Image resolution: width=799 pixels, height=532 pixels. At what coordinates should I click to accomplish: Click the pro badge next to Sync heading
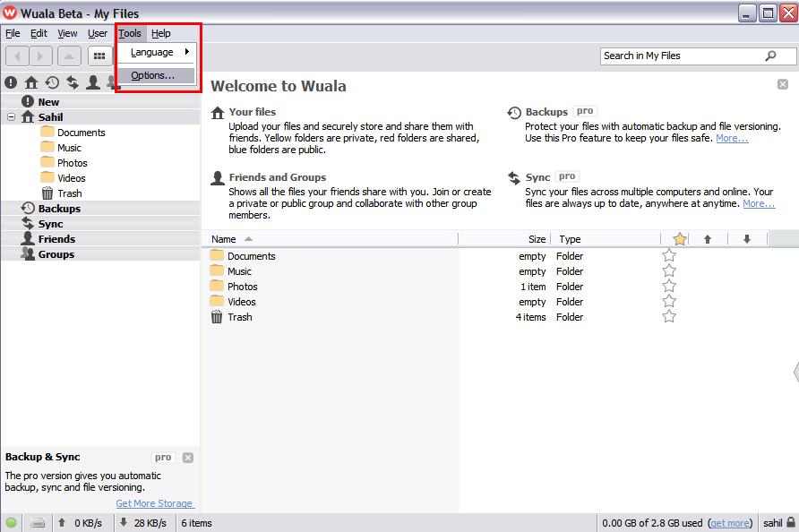click(567, 176)
